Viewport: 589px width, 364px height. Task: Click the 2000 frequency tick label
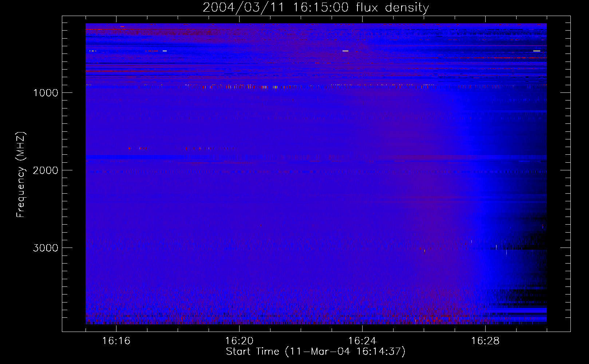[x=46, y=170]
